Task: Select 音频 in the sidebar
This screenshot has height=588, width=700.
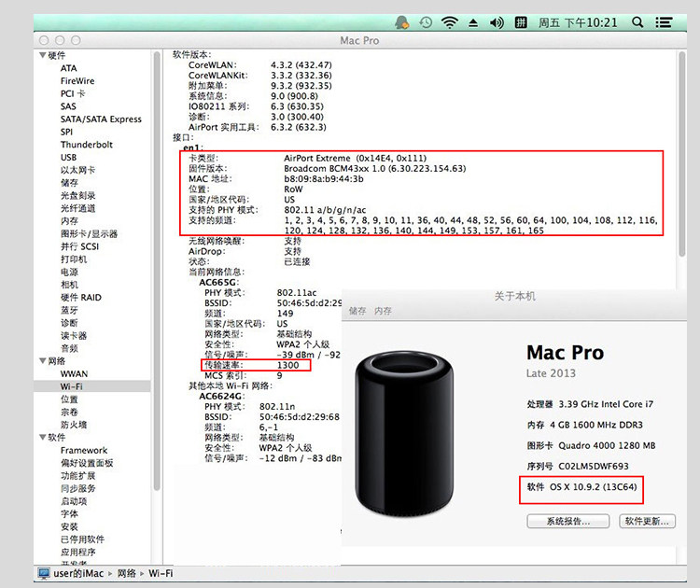Action: coord(69,348)
